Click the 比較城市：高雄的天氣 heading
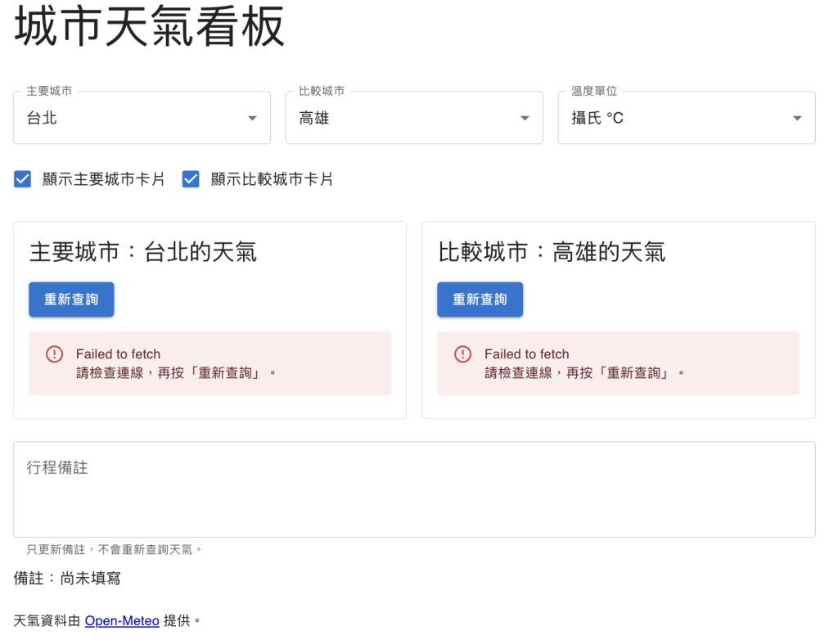This screenshot has width=838, height=644. [552, 252]
